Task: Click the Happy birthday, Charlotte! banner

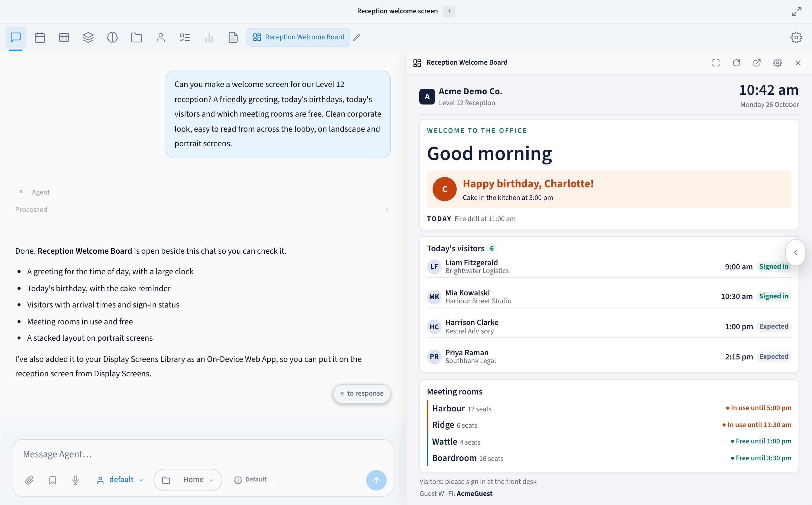Action: [609, 189]
